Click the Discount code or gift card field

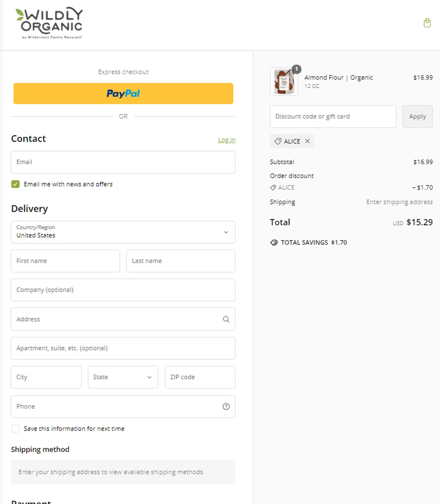pyautogui.click(x=333, y=117)
